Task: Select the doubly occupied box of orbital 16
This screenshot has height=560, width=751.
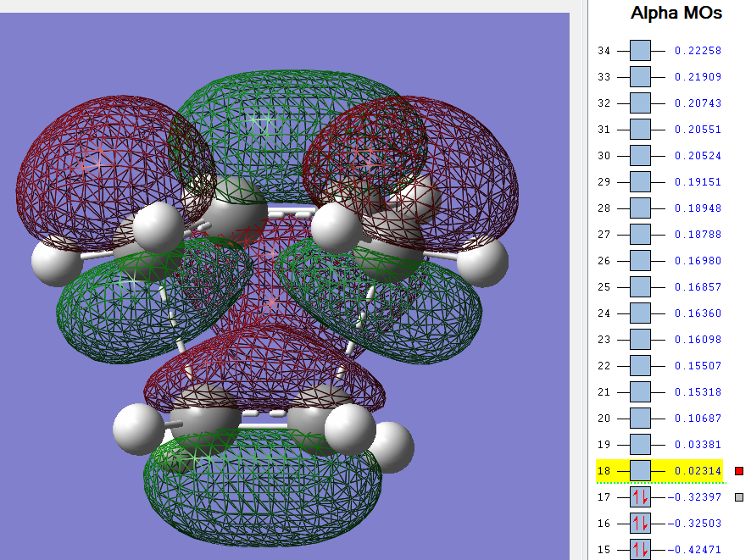Action: (640, 524)
